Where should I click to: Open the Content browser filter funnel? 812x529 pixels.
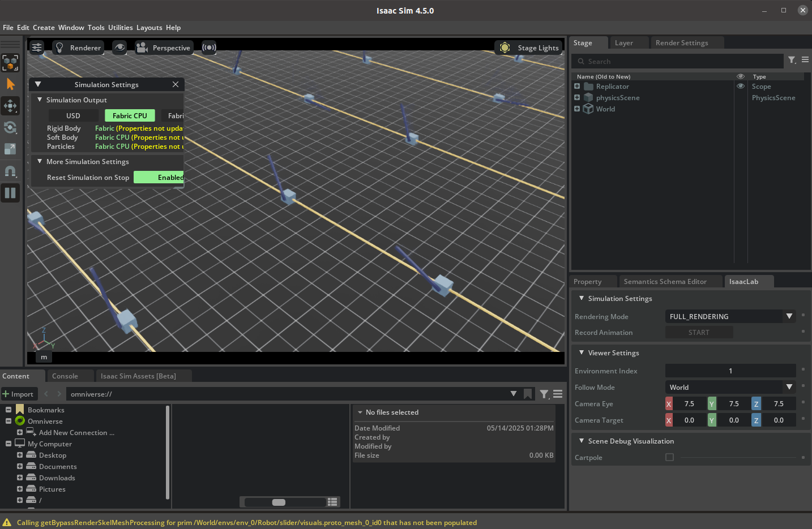coord(544,394)
